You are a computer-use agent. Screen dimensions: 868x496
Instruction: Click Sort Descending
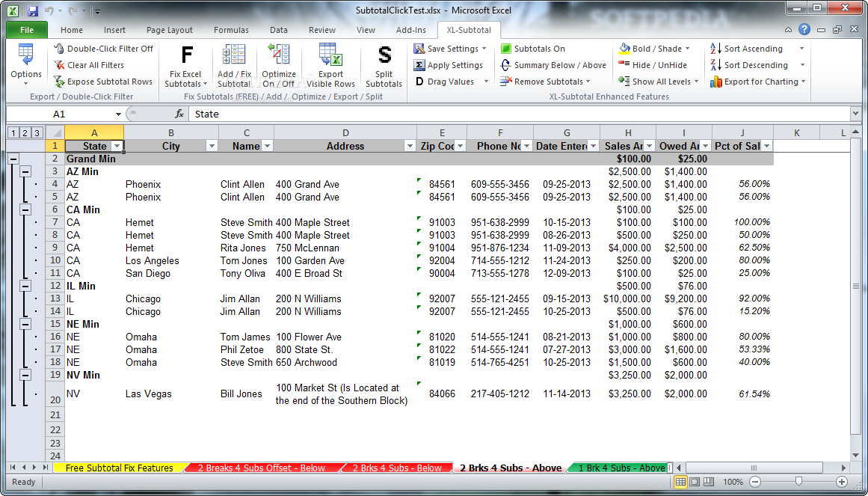click(x=749, y=65)
